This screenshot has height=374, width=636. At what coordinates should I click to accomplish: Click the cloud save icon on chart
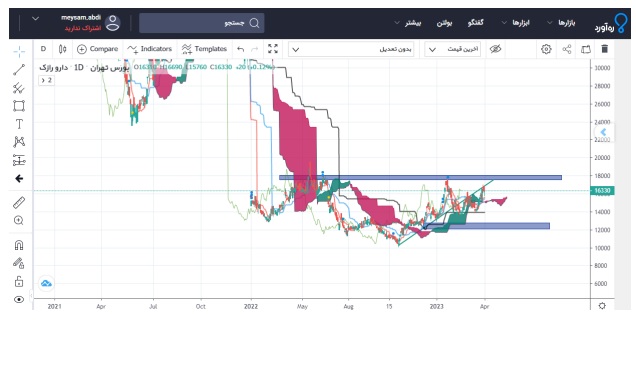(x=46, y=283)
